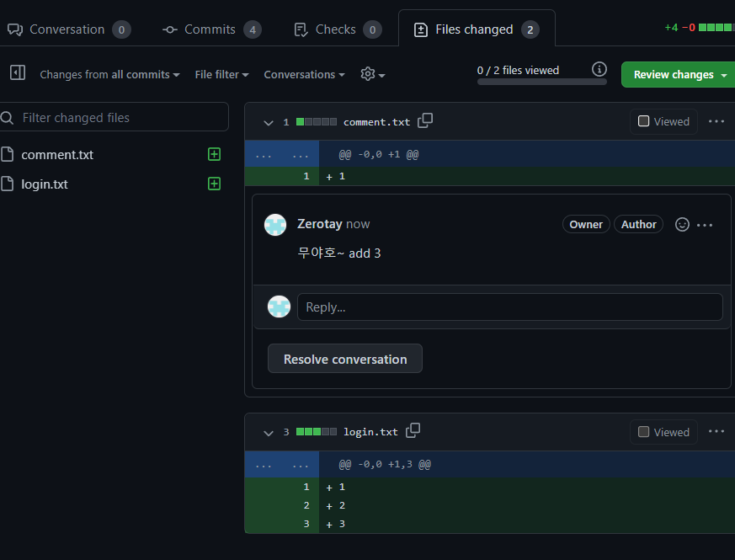Click the Conversation tab icon
The width and height of the screenshot is (735, 560).
coord(15,29)
